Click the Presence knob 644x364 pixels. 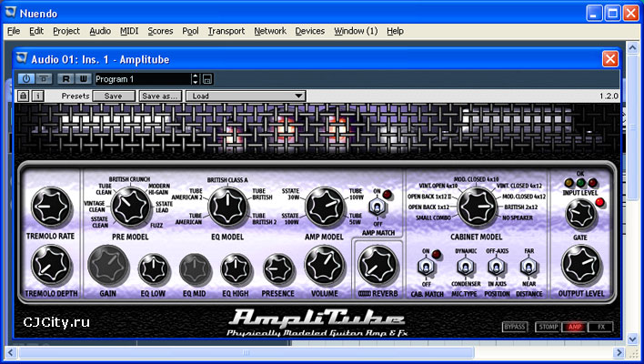(x=278, y=269)
